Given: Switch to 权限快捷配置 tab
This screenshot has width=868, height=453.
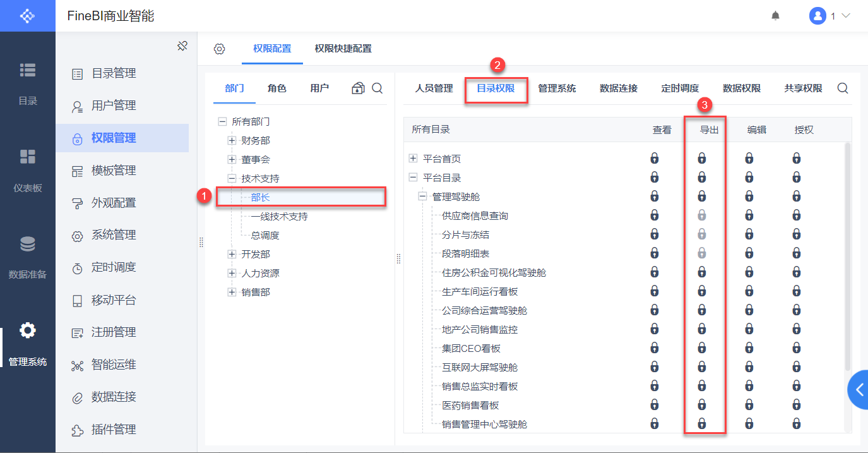Looking at the screenshot, I should pos(343,49).
